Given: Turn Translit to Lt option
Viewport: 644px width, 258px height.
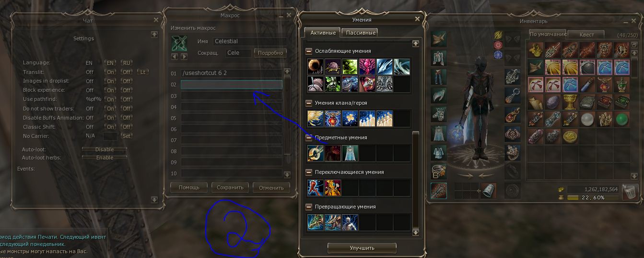Looking at the screenshot, I should (143, 72).
